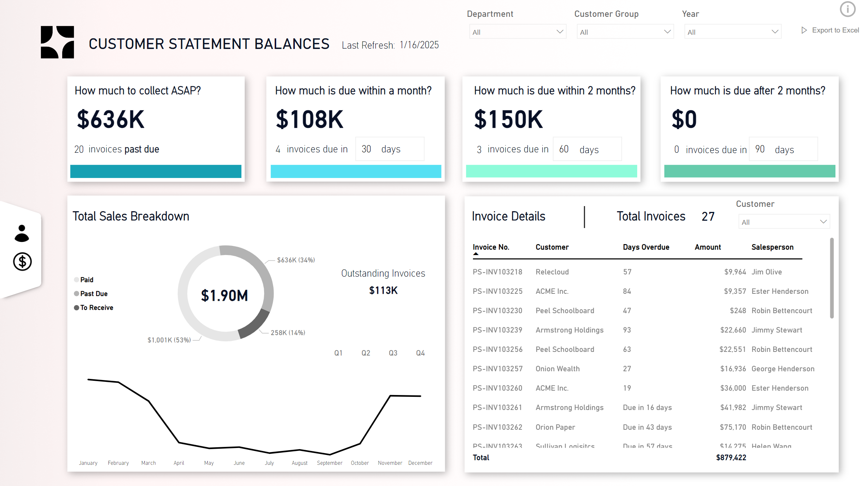
Task: Sort by Invoice No. column header
Action: click(491, 247)
